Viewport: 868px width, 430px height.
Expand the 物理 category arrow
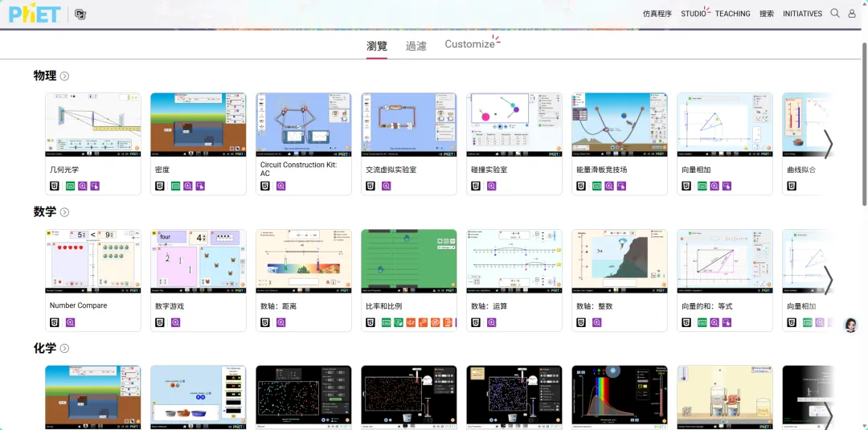tap(64, 76)
